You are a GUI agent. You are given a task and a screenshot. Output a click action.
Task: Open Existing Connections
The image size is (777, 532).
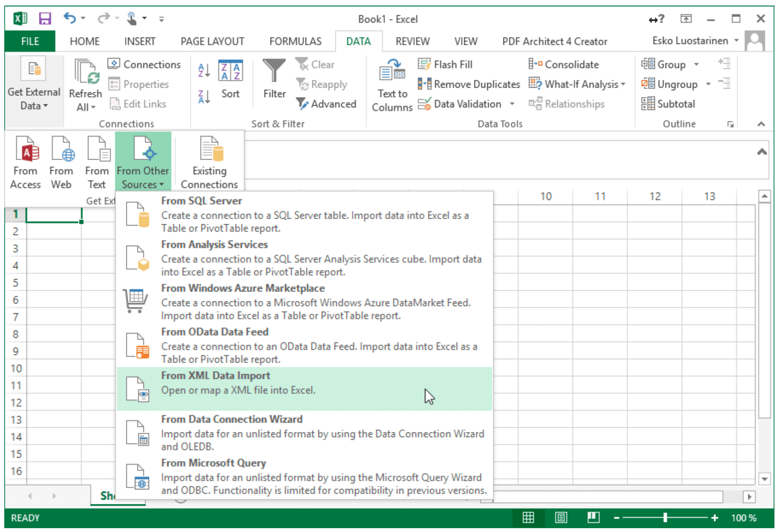pyautogui.click(x=209, y=162)
